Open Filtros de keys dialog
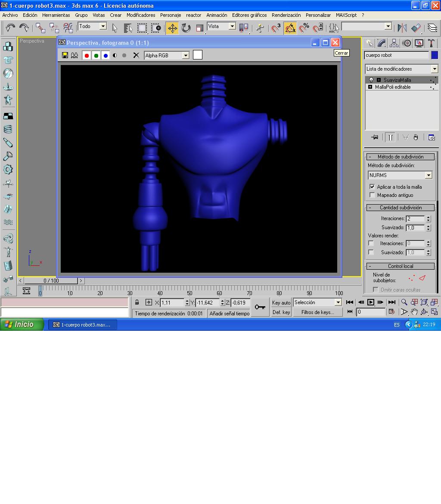Screen dimensions: 441x504 point(317,312)
